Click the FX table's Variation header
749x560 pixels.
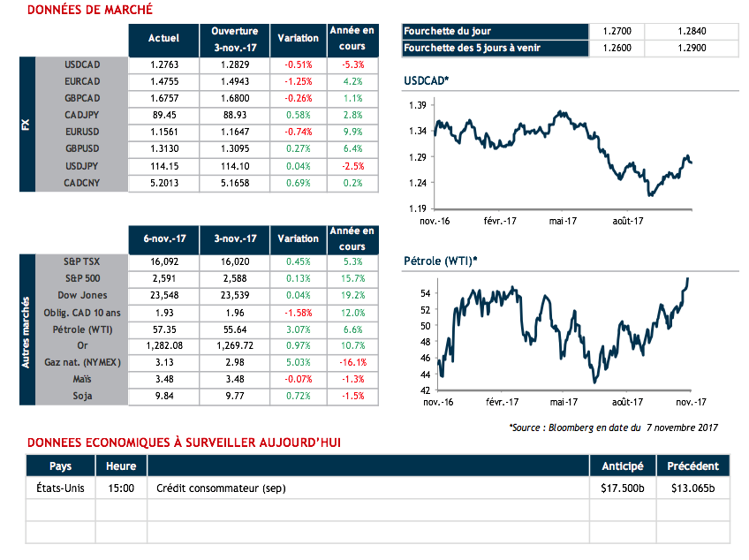pos(299,39)
